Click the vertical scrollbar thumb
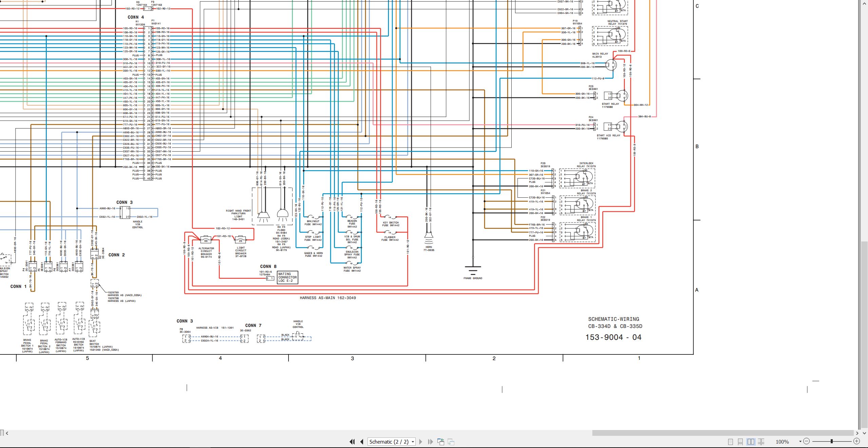 pyautogui.click(x=865, y=335)
